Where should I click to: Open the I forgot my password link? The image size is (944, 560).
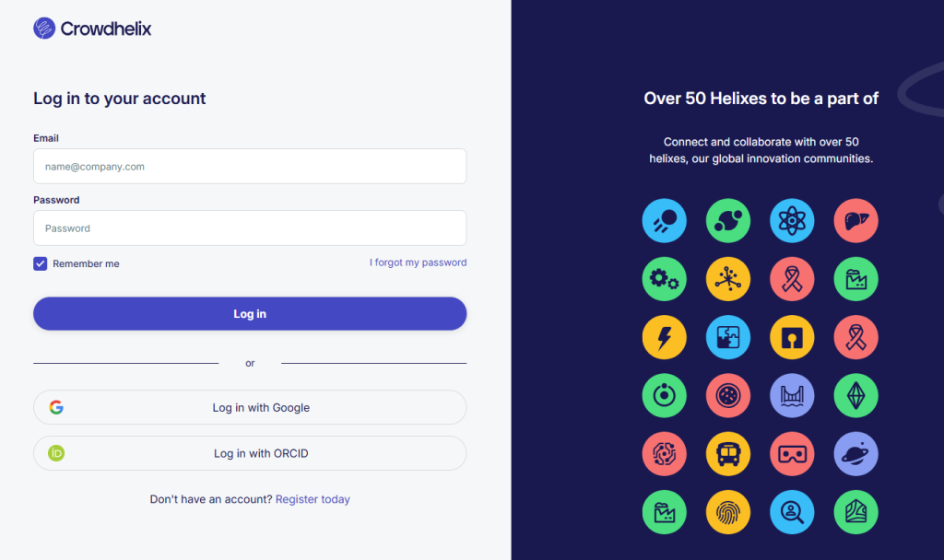click(418, 262)
